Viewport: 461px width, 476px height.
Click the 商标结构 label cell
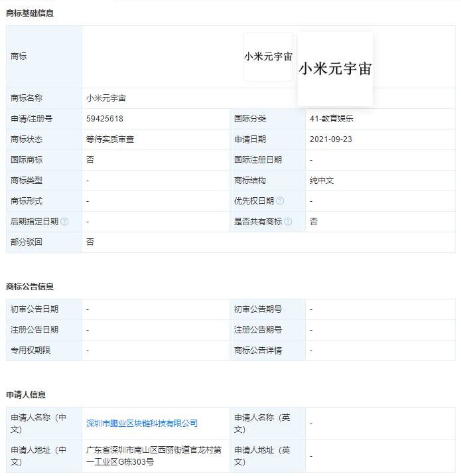coord(267,181)
